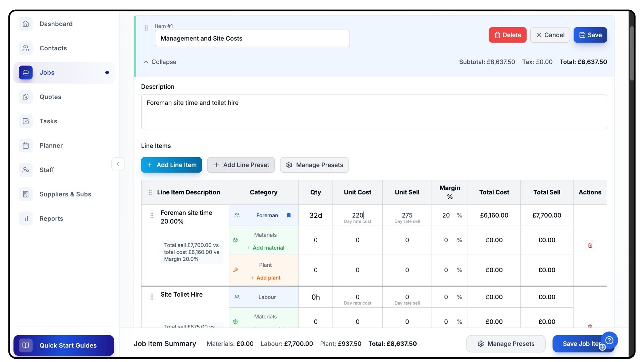Click the Item #1 name input field
This screenshot has height=362, width=644.
pos(252,39)
